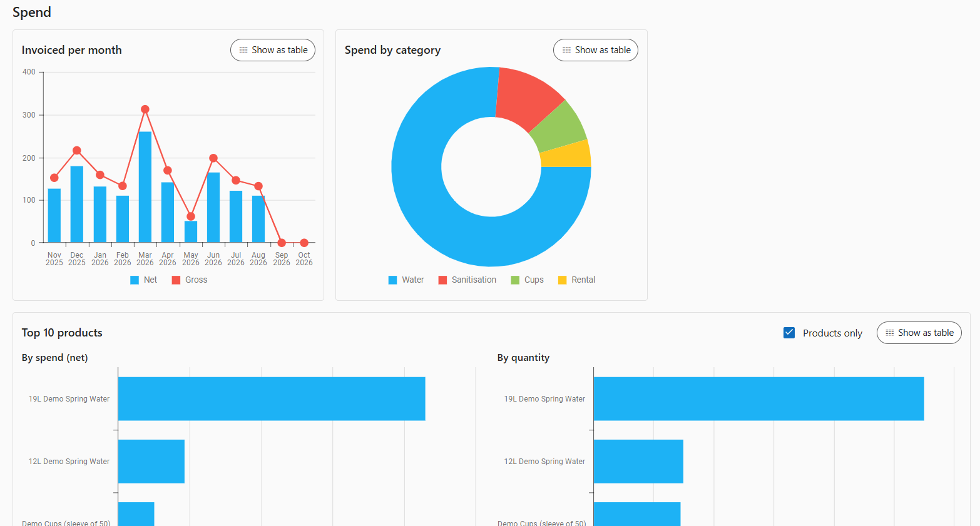
Task: Click the Apr 2026 gross data point
Action: click(168, 171)
